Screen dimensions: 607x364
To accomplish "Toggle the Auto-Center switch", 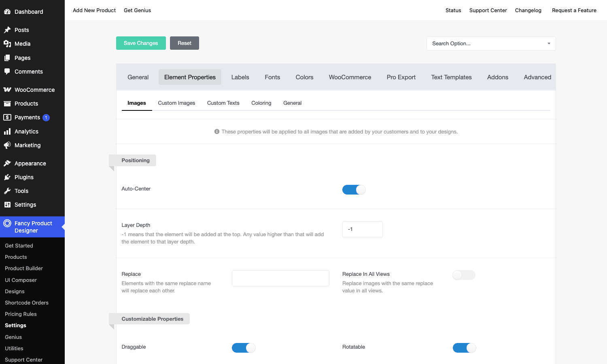I will 354,190.
